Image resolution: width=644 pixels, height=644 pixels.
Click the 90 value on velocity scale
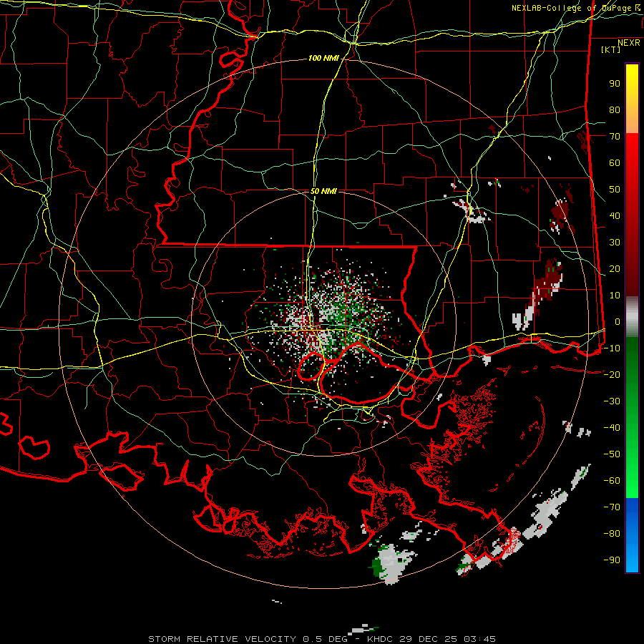click(615, 84)
